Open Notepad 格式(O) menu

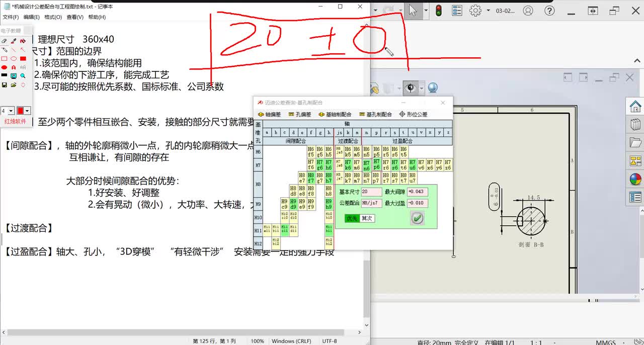point(53,17)
